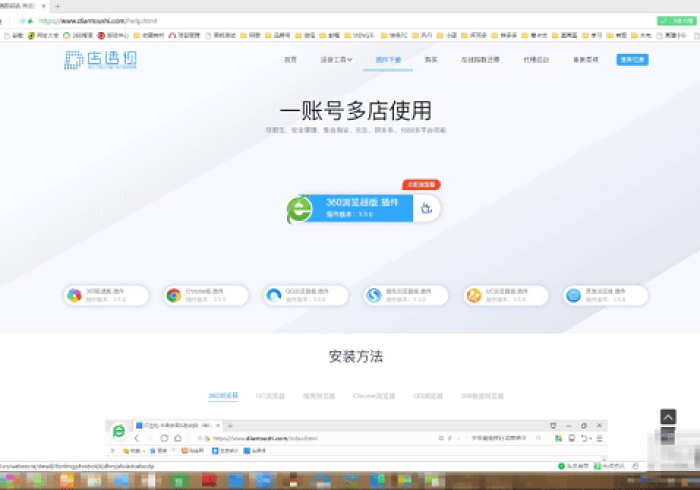Switch to the UC browser install tab
This screenshot has height=490, width=700.
pyautogui.click(x=270, y=396)
